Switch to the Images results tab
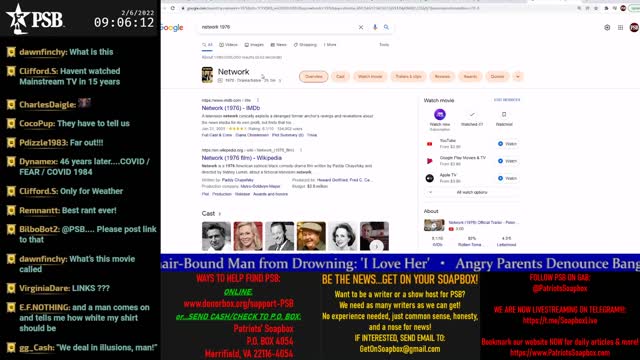Image resolution: width=640 pixels, height=360 pixels. pyautogui.click(x=254, y=45)
